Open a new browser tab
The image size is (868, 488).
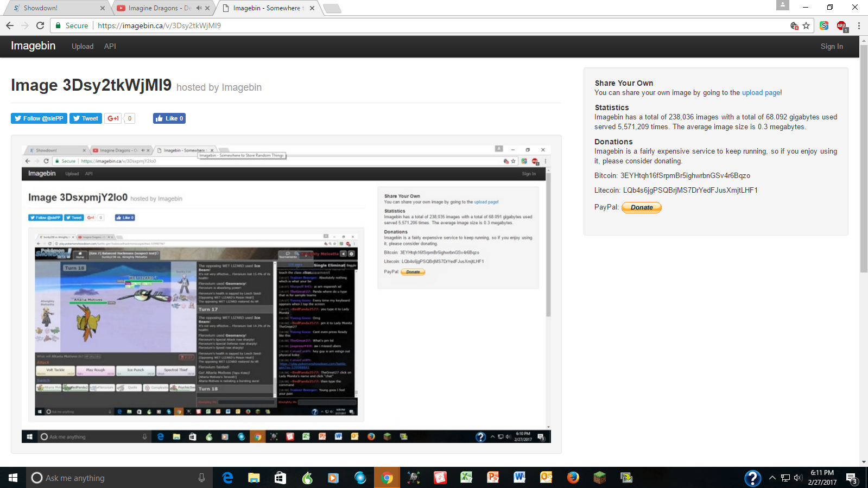332,8
